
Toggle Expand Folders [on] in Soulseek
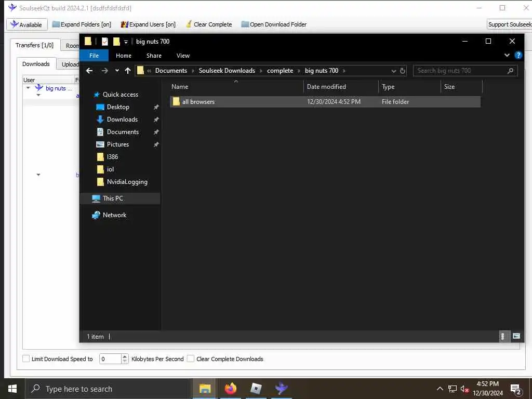pos(82,24)
